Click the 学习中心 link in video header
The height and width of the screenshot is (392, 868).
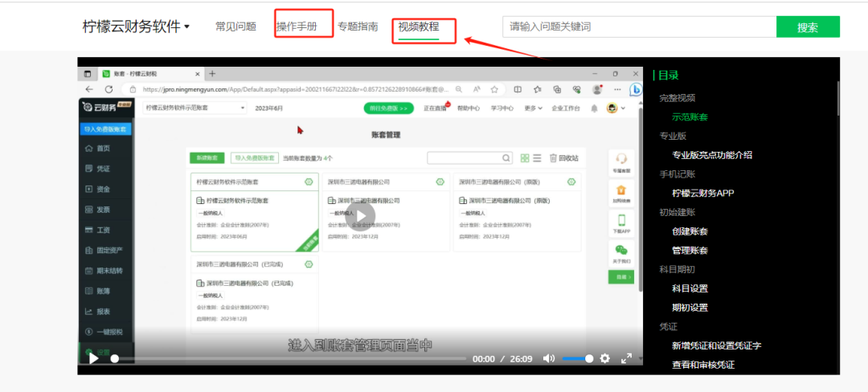(502, 108)
